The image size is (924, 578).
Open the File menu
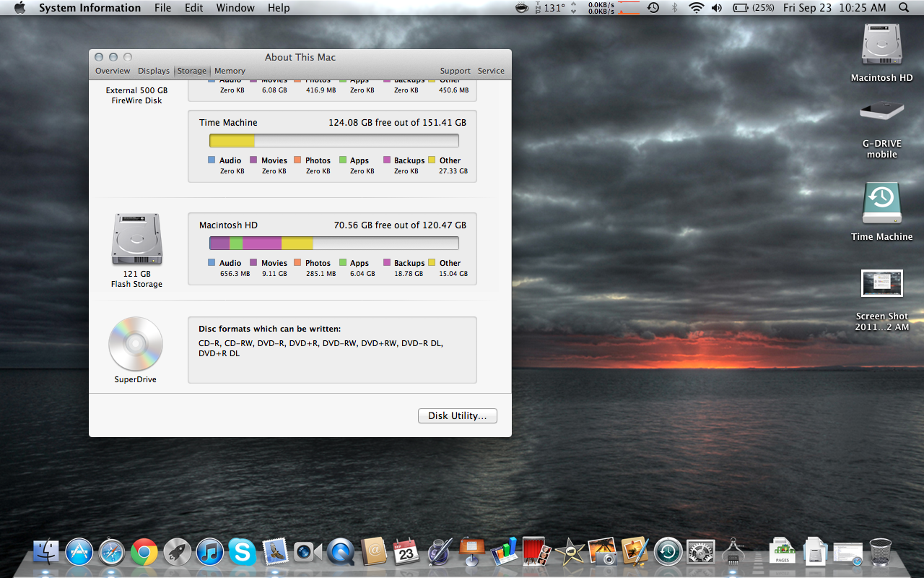click(163, 8)
